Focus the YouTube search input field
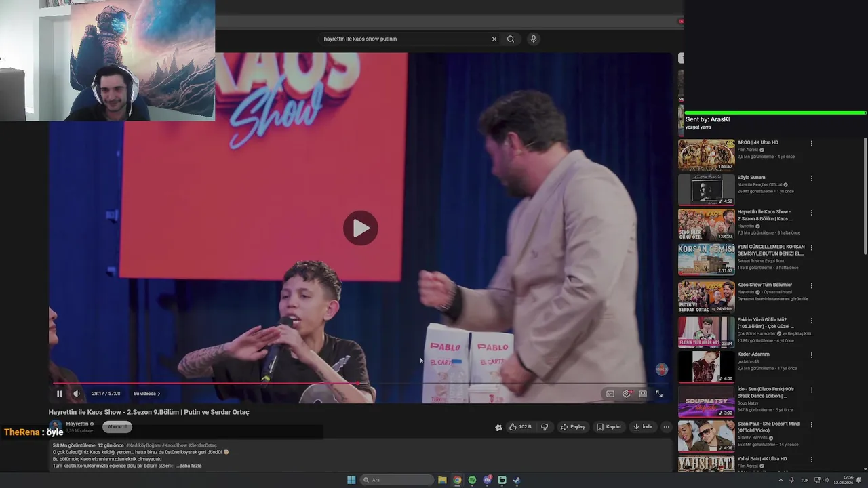 point(404,39)
